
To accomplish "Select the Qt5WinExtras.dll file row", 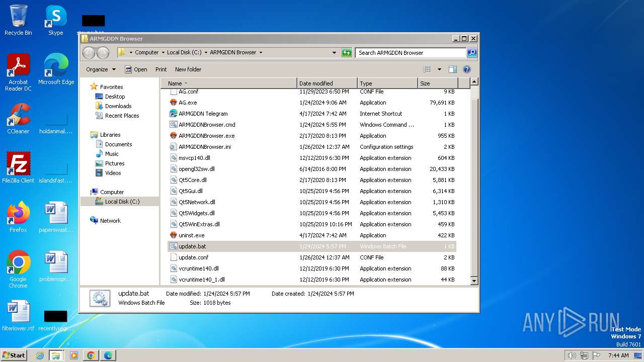I will 312,224.
